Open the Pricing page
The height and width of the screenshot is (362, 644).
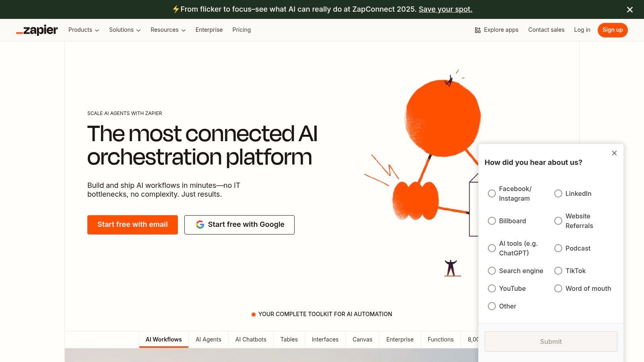coord(242,30)
